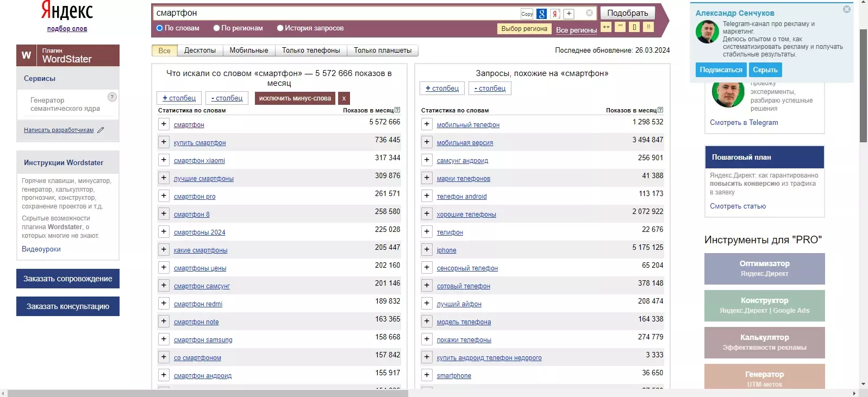This screenshot has width=868, height=397.
Task: Apply the ++ operator button
Action: [606, 27]
